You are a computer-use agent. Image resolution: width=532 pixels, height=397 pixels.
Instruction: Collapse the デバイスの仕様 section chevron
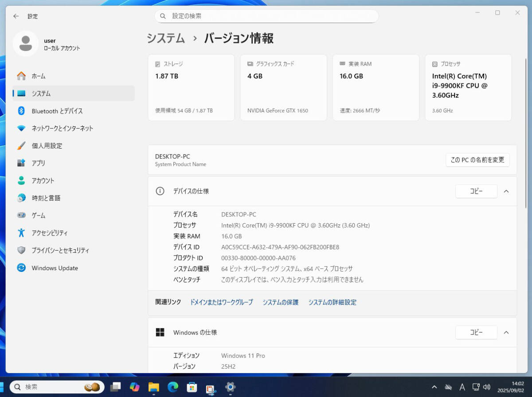[506, 191]
